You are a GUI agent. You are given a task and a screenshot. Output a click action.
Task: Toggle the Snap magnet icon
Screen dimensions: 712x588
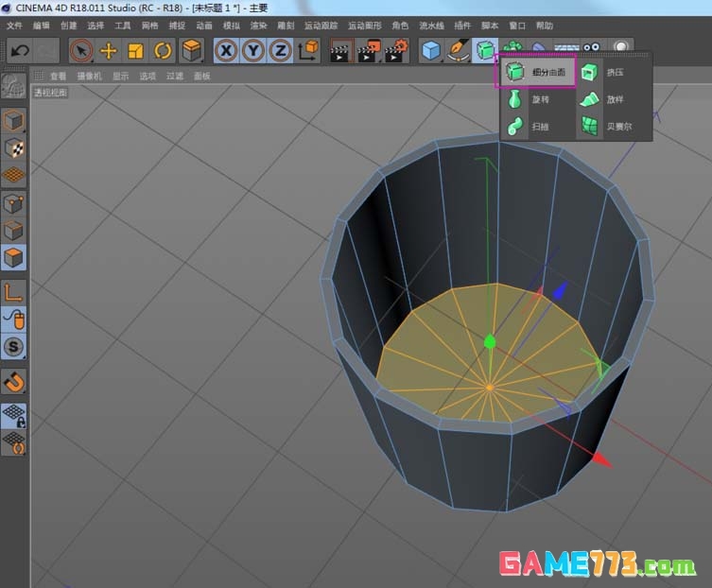click(x=13, y=382)
